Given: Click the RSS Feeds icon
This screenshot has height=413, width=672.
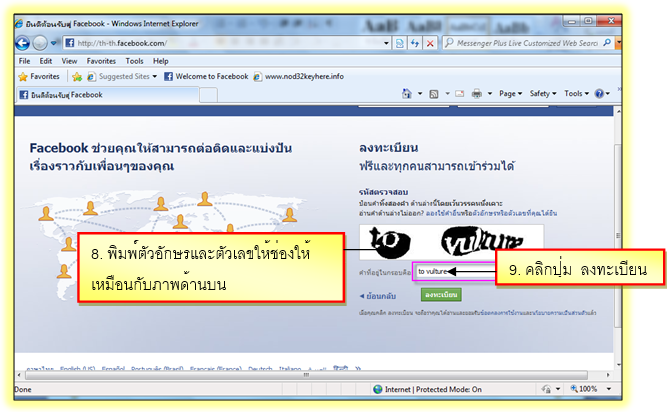Looking at the screenshot, I should click(x=434, y=94).
